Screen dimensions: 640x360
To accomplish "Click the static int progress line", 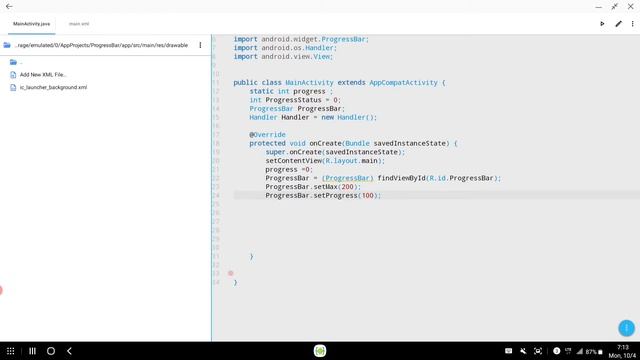I will coord(291,91).
